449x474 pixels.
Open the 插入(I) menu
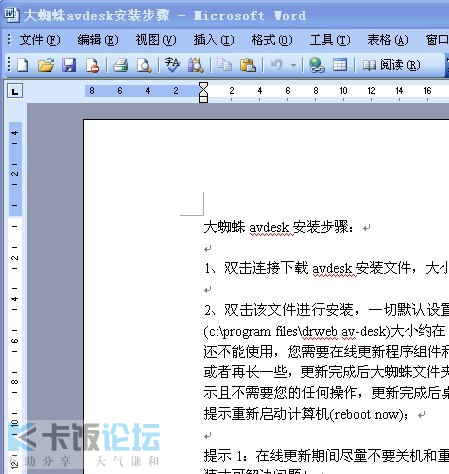tap(214, 40)
